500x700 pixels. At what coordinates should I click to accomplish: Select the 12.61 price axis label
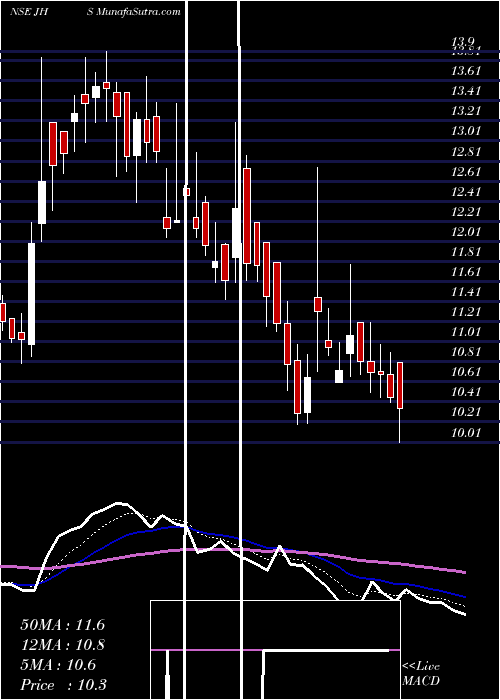pos(466,172)
